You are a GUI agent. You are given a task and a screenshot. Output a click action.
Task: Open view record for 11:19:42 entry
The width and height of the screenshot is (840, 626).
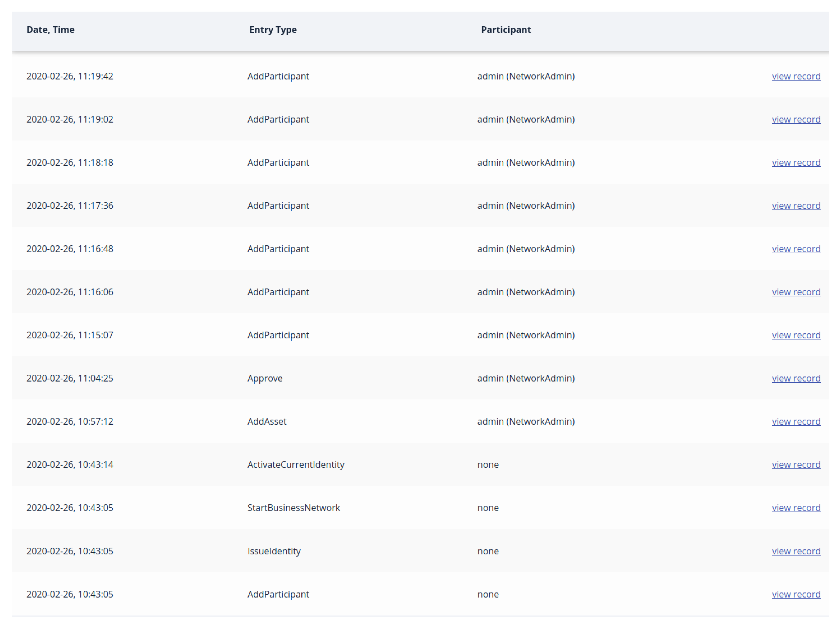[796, 76]
